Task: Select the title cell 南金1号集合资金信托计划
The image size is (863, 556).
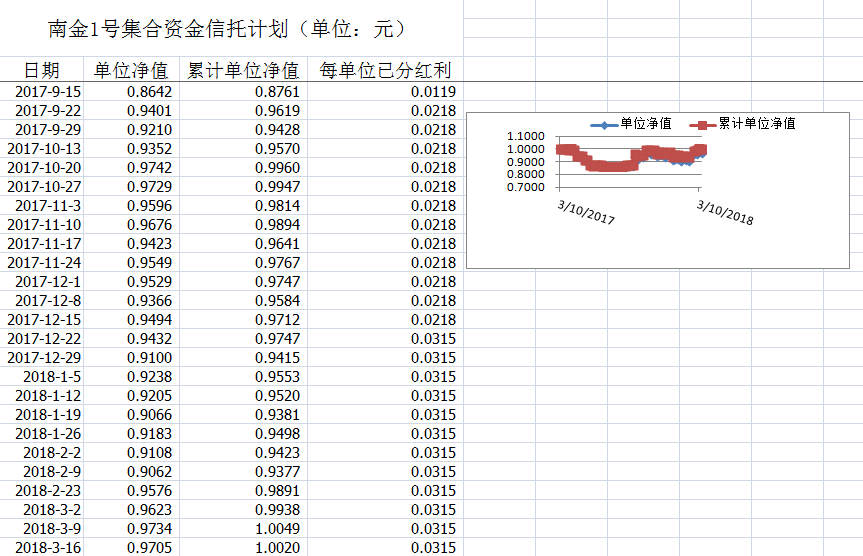Action: click(228, 29)
